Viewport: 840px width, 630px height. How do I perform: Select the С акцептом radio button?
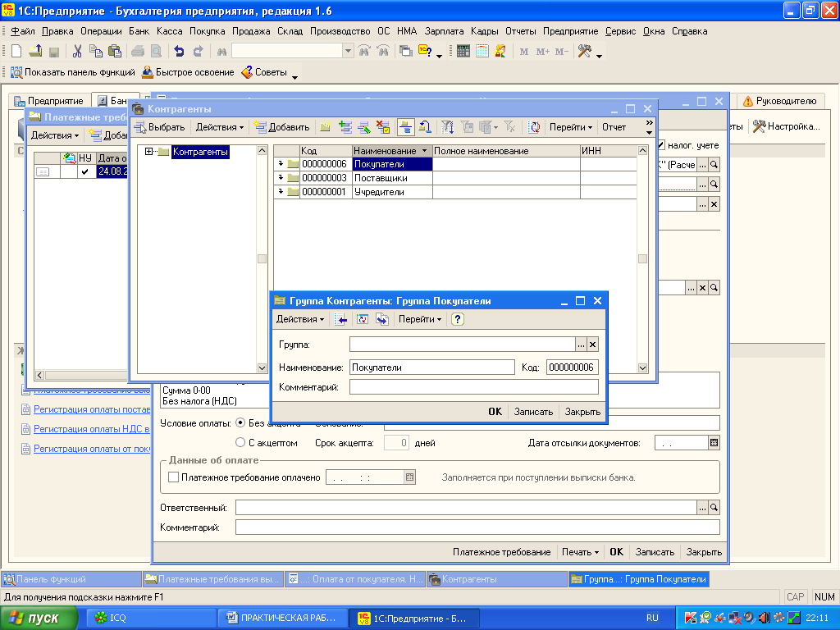click(x=240, y=442)
